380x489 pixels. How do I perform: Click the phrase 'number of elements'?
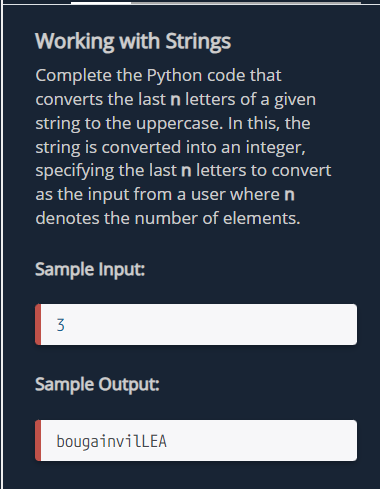coord(217,219)
